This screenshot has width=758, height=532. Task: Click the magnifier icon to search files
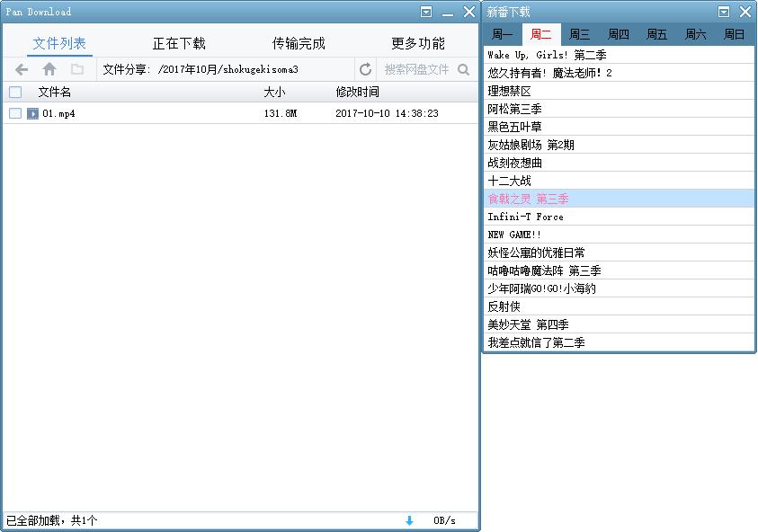click(x=462, y=67)
